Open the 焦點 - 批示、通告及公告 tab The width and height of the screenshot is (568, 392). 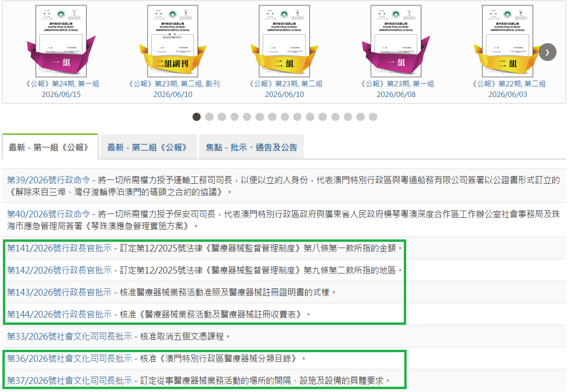tap(252, 147)
